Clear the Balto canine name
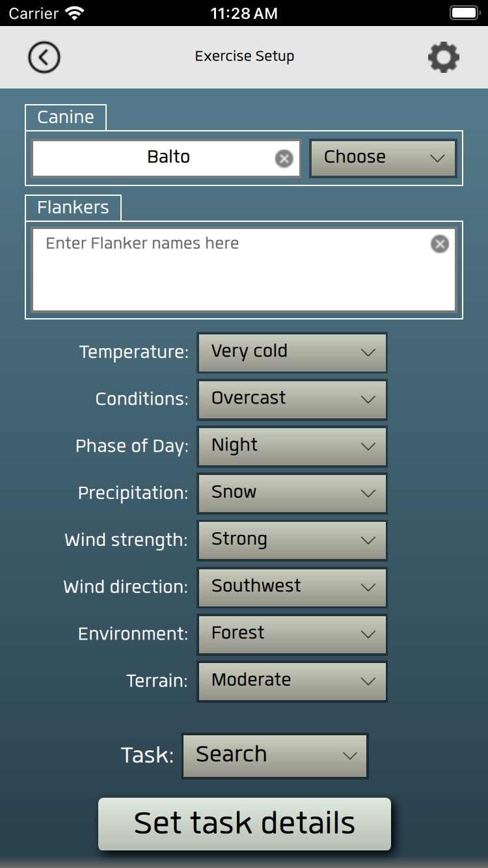The image size is (488, 868). pyautogui.click(x=284, y=158)
